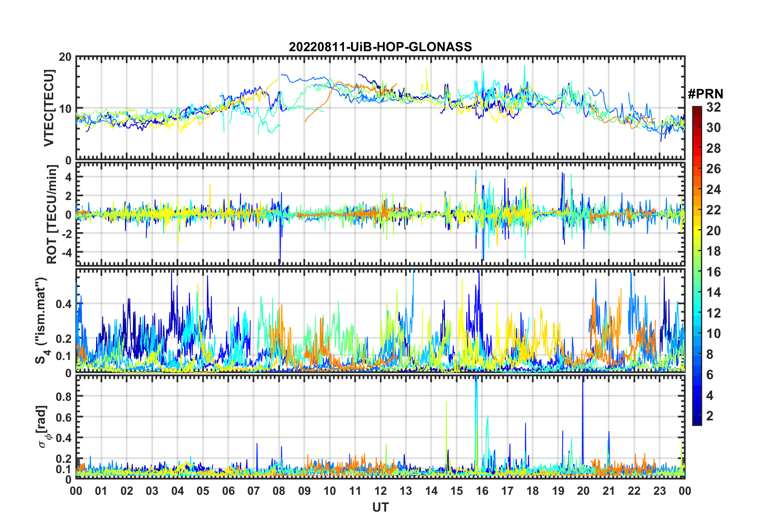Select the ROT [TECU/min] y-axis label
Screen dimensions: 761x532
point(52,214)
